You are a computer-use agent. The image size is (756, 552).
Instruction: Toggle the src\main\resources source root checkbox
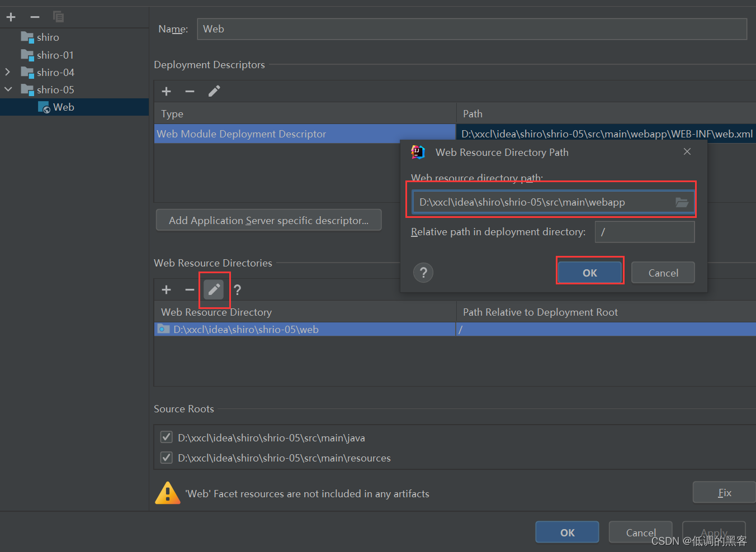(x=166, y=458)
